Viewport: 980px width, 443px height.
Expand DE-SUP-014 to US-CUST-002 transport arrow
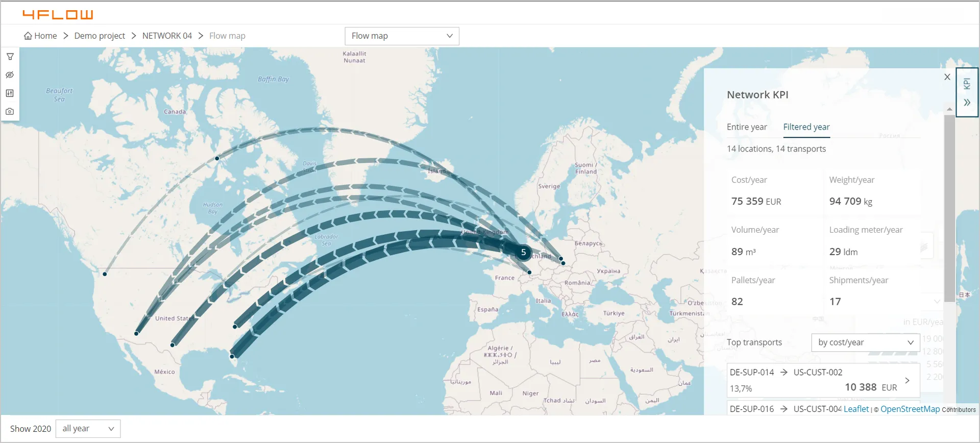coord(907,380)
